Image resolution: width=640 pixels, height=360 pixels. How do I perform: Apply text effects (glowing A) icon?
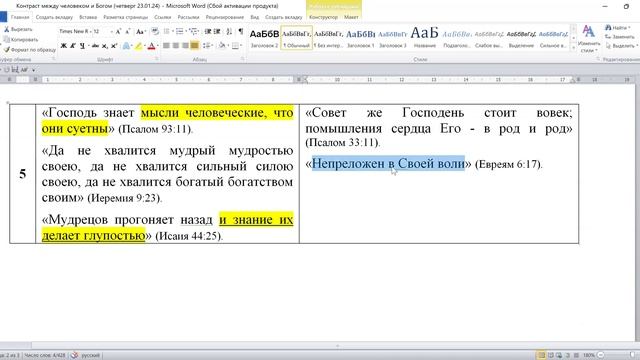[127, 46]
